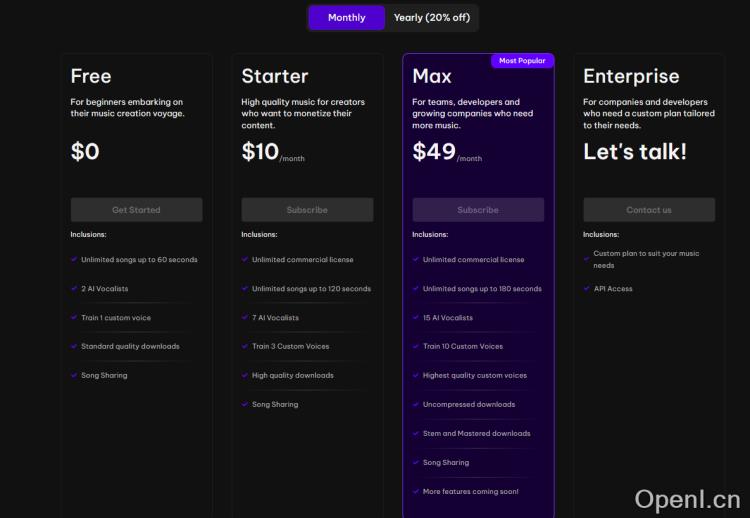Click checkmark next to 15 AI Vocalists
The width and height of the screenshot is (750, 518).
(416, 317)
